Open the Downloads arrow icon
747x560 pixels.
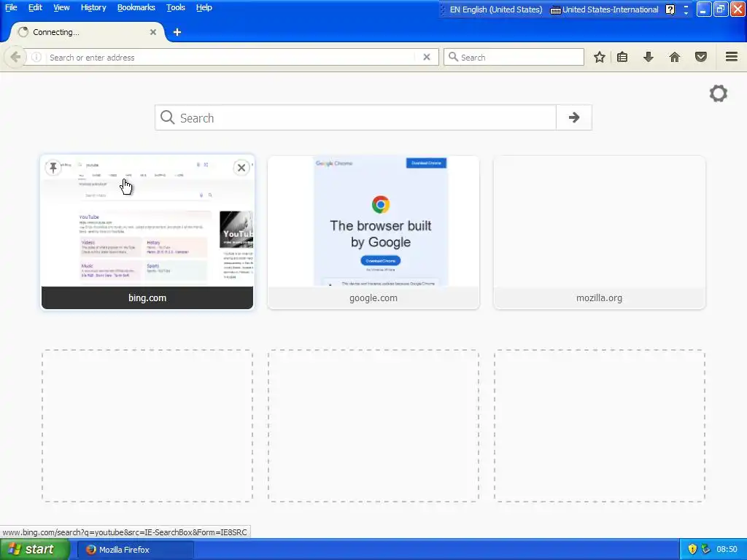click(x=648, y=57)
